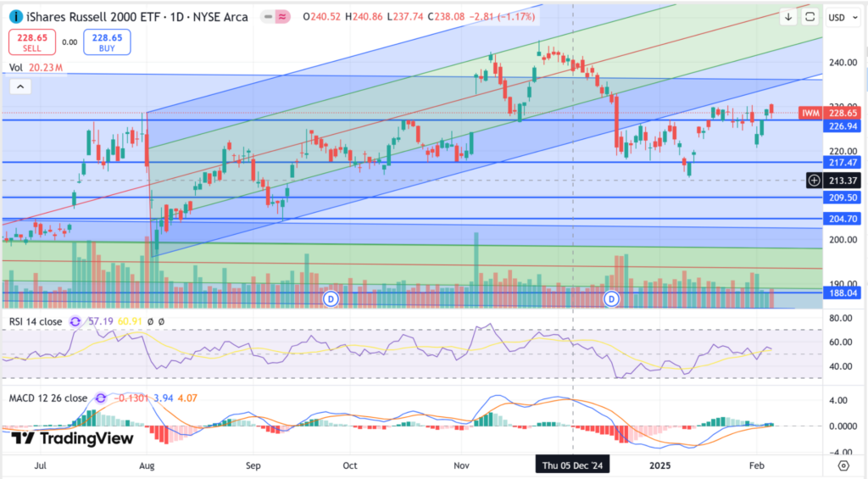The image size is (868, 479).
Task: Click the info icon beside iShares Russell 2000 ETF
Action: pyautogui.click(x=16, y=17)
